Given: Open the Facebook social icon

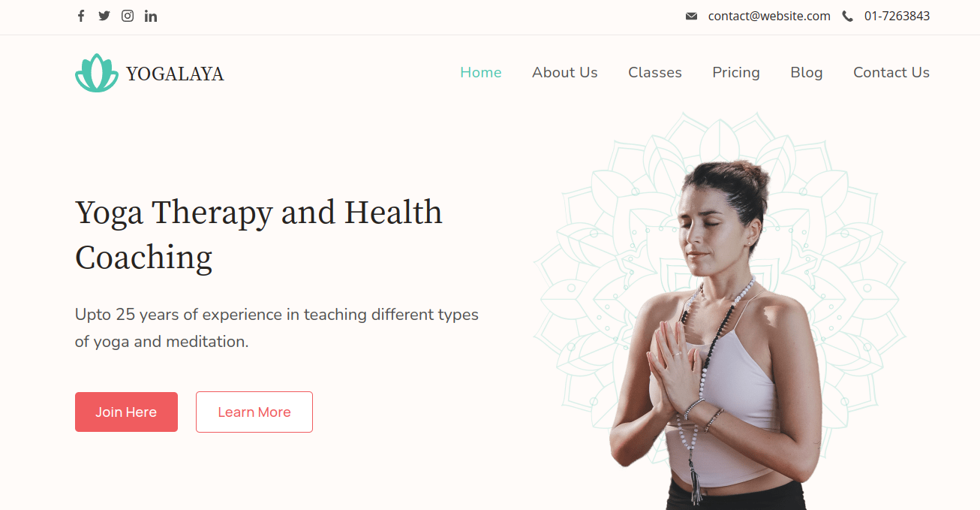Looking at the screenshot, I should click(81, 16).
